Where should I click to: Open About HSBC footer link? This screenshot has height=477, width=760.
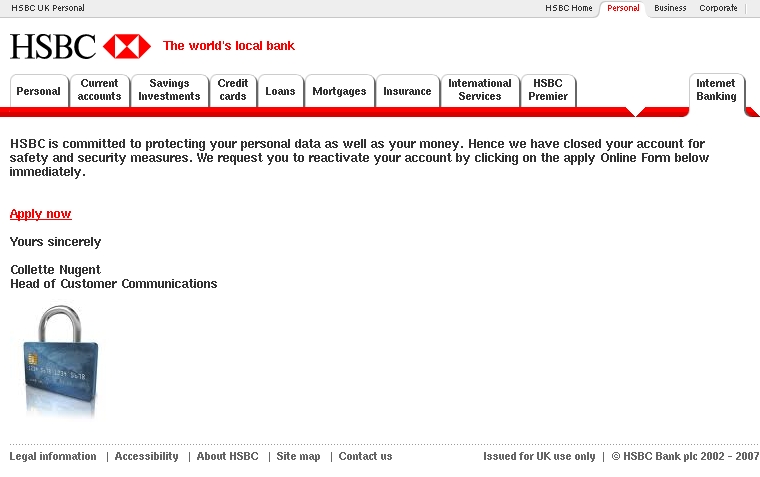tap(227, 456)
